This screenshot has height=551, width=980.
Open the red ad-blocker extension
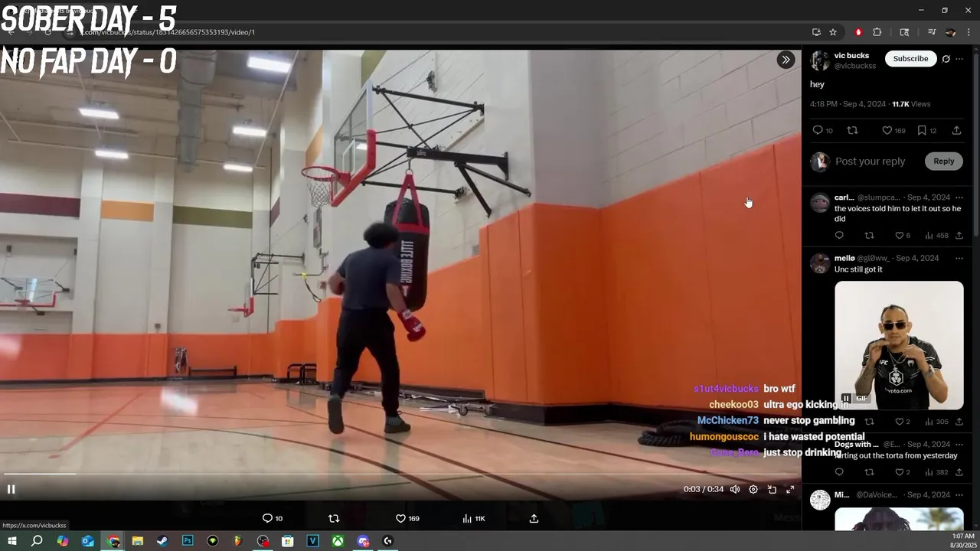coord(858,32)
